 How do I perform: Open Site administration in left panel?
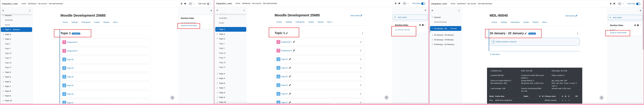pyautogui.click(x=56, y=4)
